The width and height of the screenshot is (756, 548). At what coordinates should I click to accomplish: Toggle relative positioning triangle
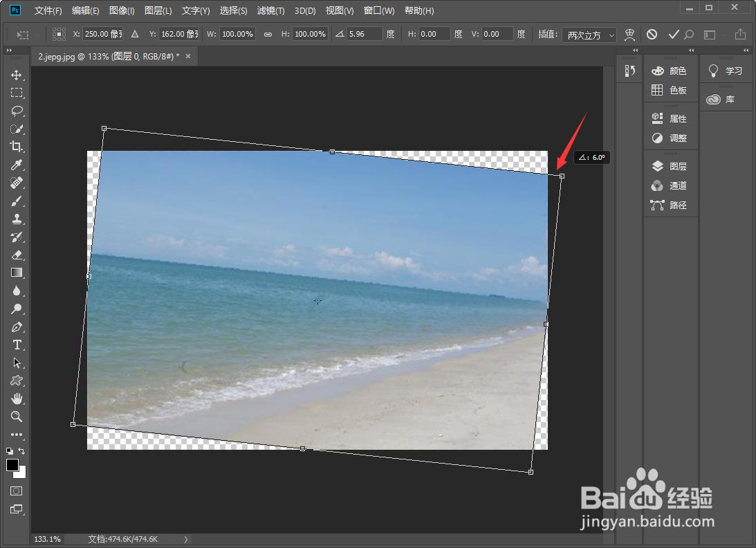click(x=135, y=35)
